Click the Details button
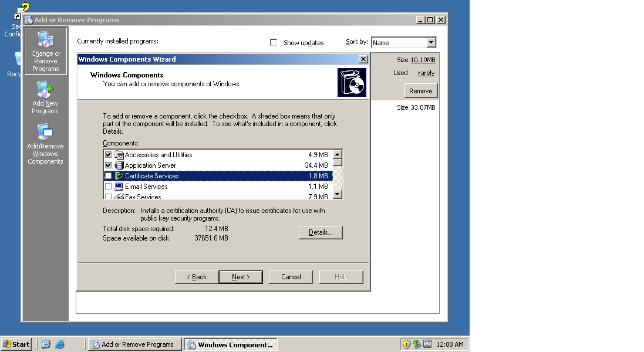The width and height of the screenshot is (644, 352). [x=320, y=232]
